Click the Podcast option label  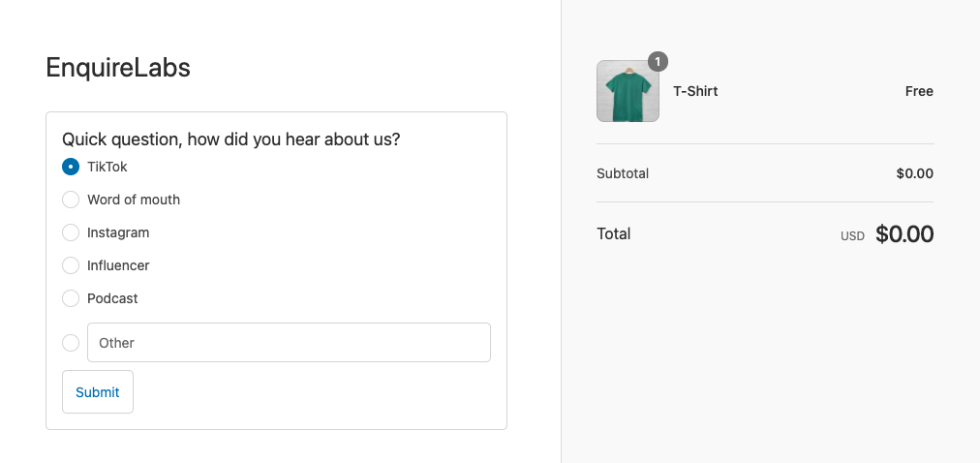[112, 298]
